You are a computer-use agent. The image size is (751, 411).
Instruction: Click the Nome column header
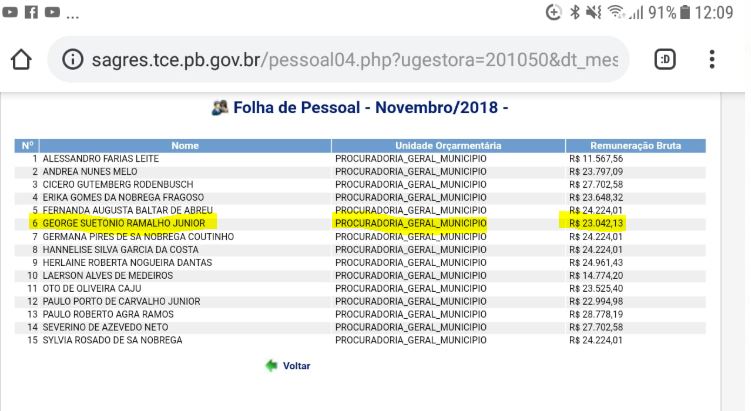(x=185, y=146)
